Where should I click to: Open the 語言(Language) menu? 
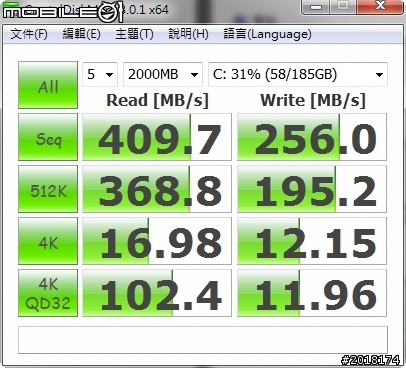pyautogui.click(x=267, y=34)
